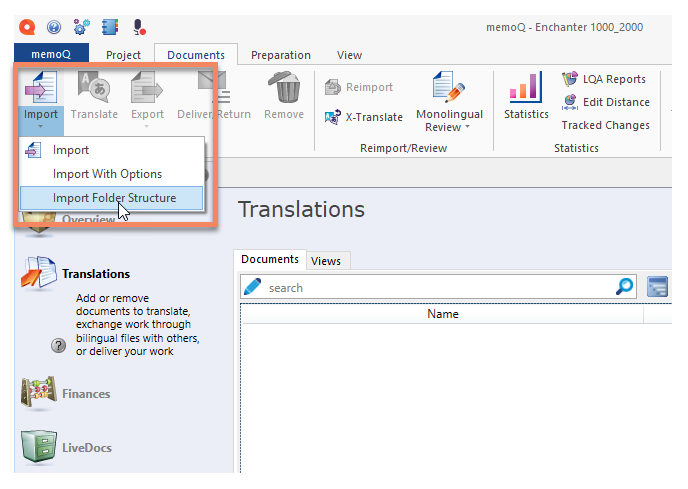Open the help question mark icon in title bar

54,28
